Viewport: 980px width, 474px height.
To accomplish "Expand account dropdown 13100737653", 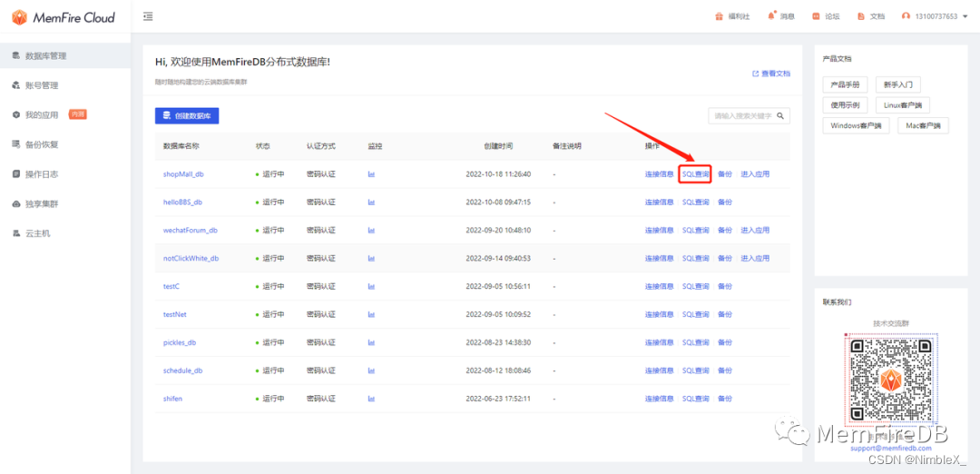I will 935,17.
